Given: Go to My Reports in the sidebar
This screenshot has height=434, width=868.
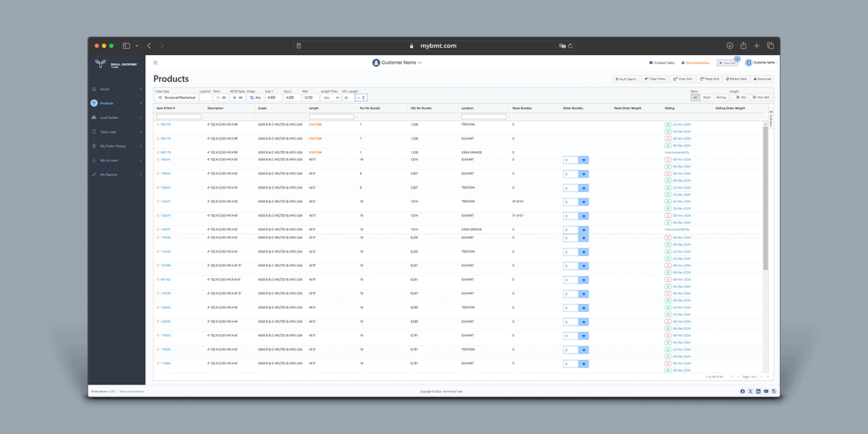Looking at the screenshot, I should [x=108, y=174].
